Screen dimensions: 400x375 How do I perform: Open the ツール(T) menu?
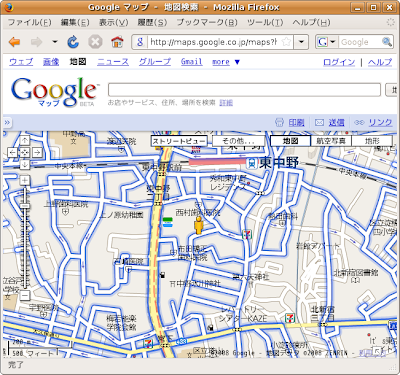(265, 22)
